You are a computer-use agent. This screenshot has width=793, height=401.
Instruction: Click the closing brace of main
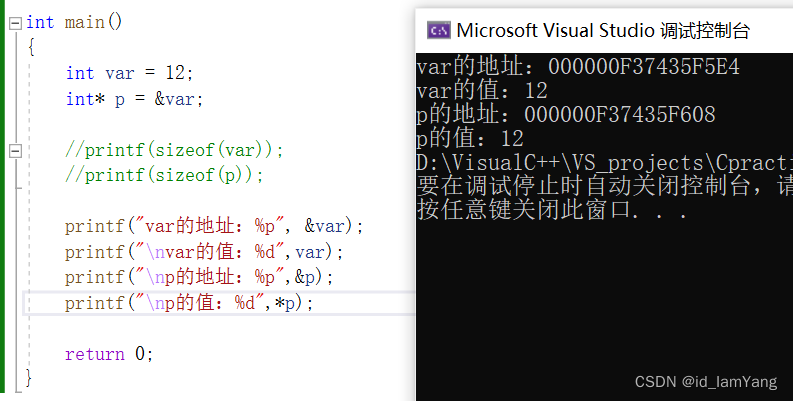29,378
